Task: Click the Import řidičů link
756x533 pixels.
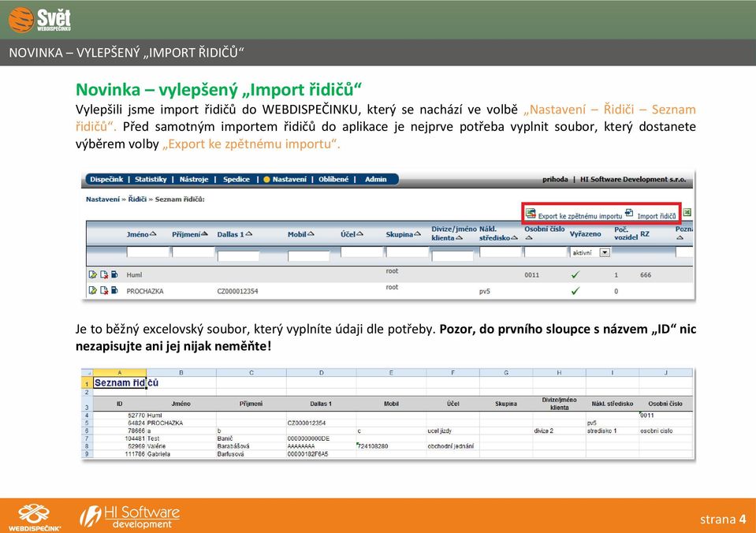Action: pyautogui.click(x=657, y=216)
